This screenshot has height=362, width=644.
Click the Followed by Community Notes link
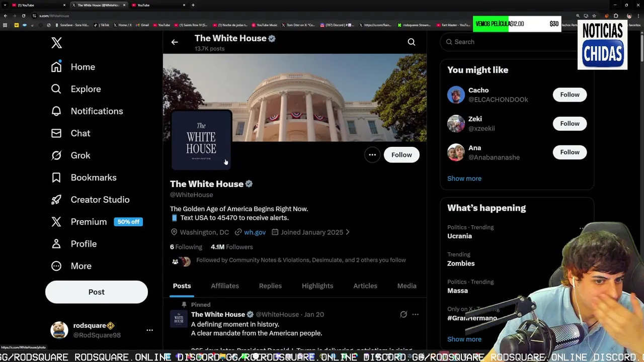click(301, 260)
